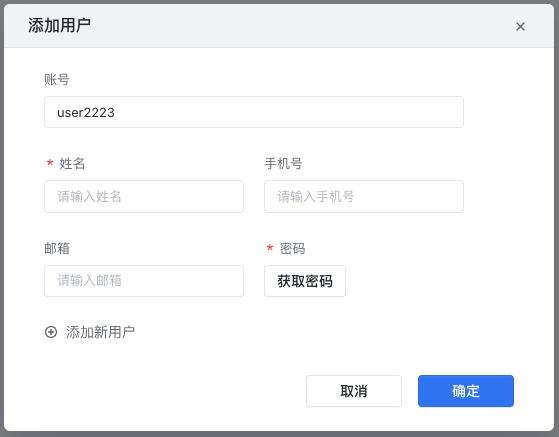Click the 请输入邮箱 email input field
The width and height of the screenshot is (559, 437).
click(144, 281)
